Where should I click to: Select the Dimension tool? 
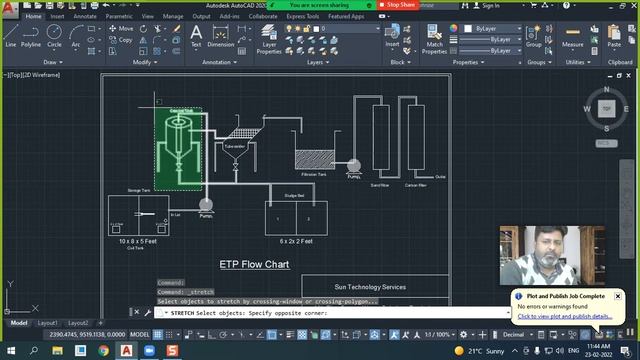[220, 36]
